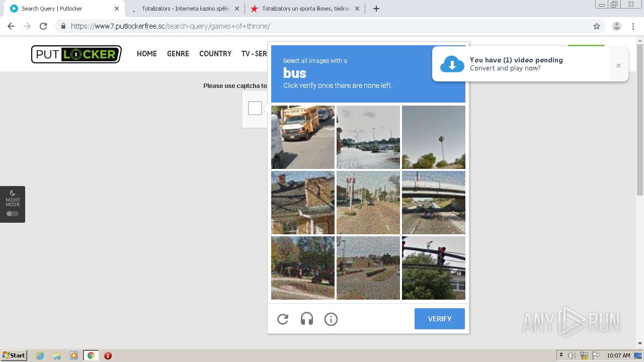Select the brick building image tile
644x362 pixels.
303,203
